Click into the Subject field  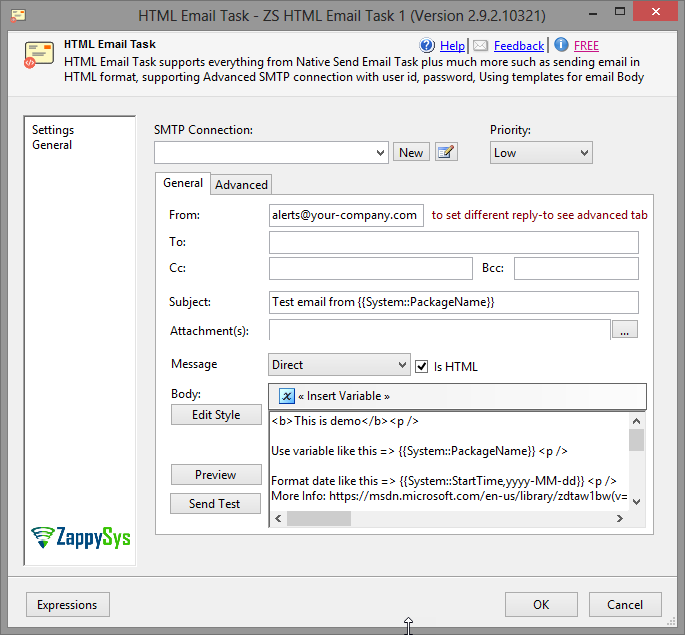[453, 302]
